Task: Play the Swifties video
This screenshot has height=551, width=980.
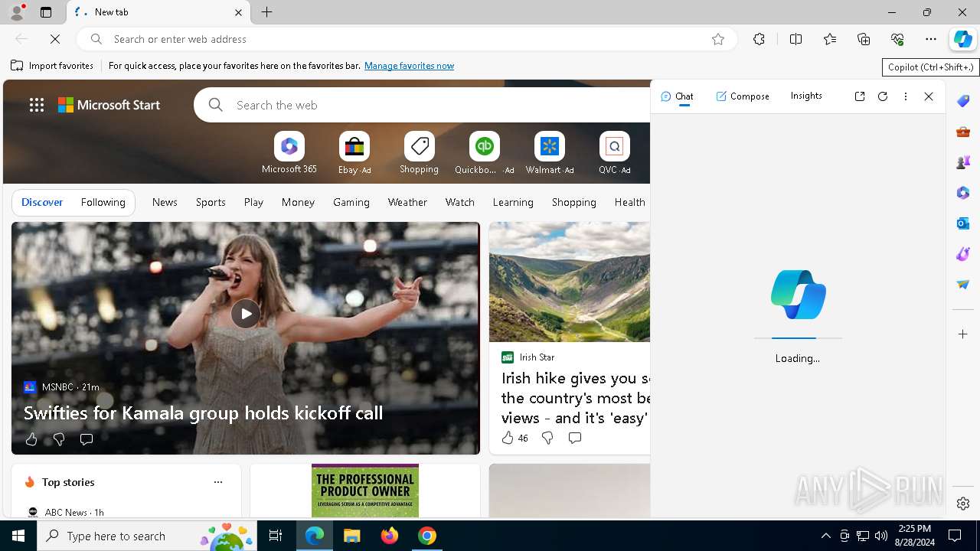Action: point(245,314)
